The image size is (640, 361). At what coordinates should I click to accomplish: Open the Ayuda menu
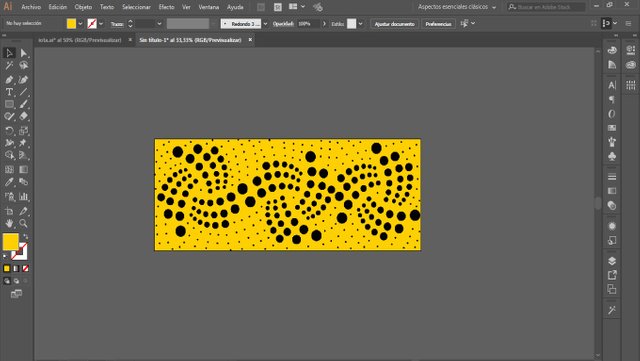(235, 7)
